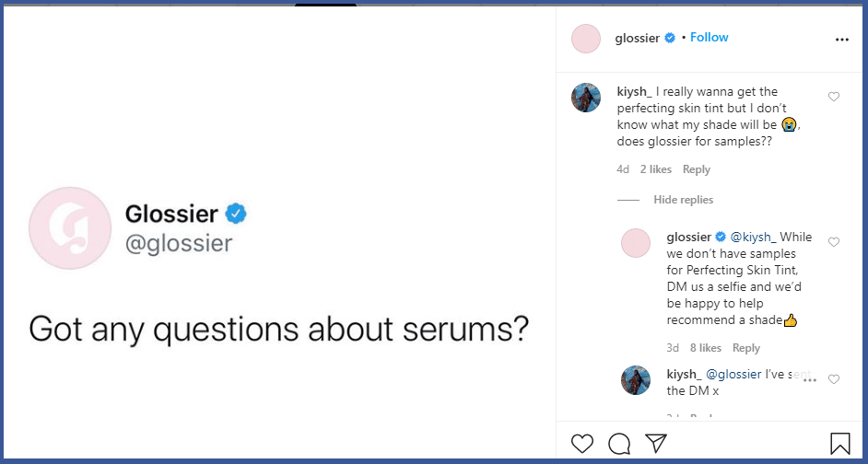868x464 pixels.
Task: Save post with the bookmark icon
Action: [840, 443]
